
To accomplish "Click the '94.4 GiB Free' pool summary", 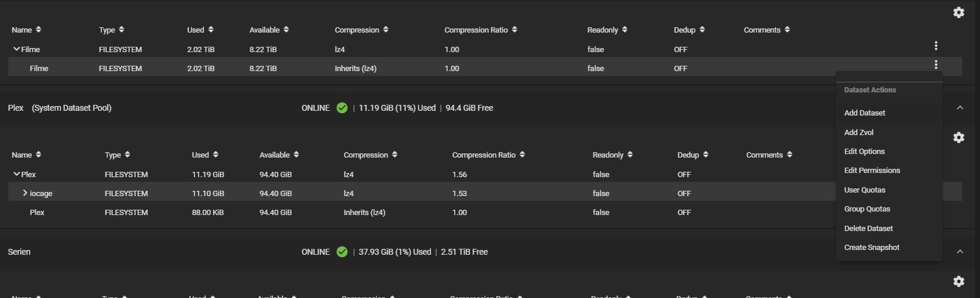I will point(470,108).
